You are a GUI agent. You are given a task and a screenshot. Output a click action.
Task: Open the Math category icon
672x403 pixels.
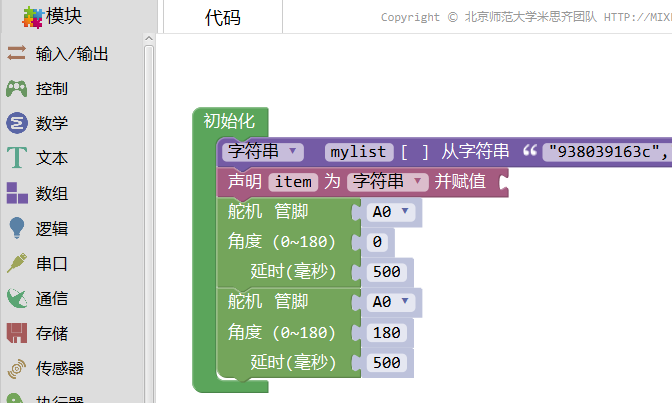(17, 123)
